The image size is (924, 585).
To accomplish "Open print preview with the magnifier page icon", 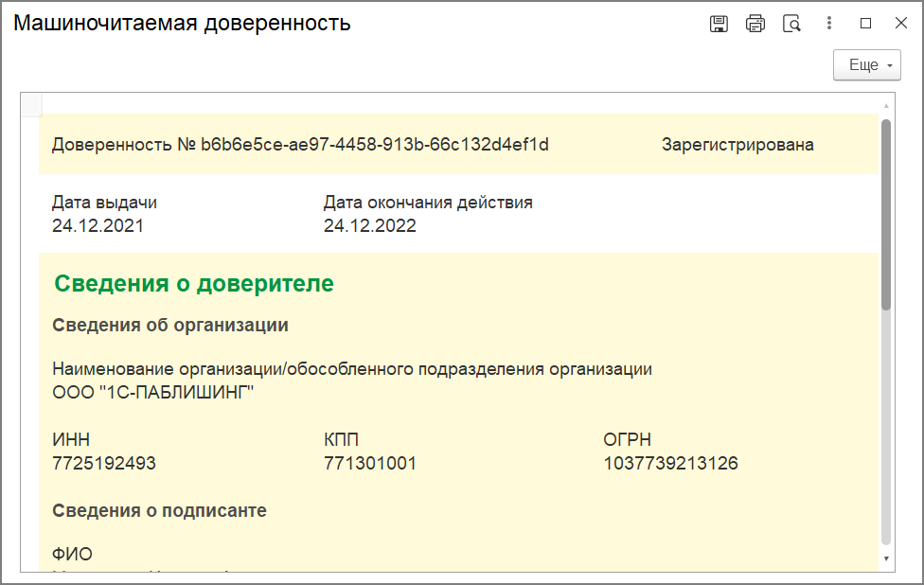I will [791, 25].
